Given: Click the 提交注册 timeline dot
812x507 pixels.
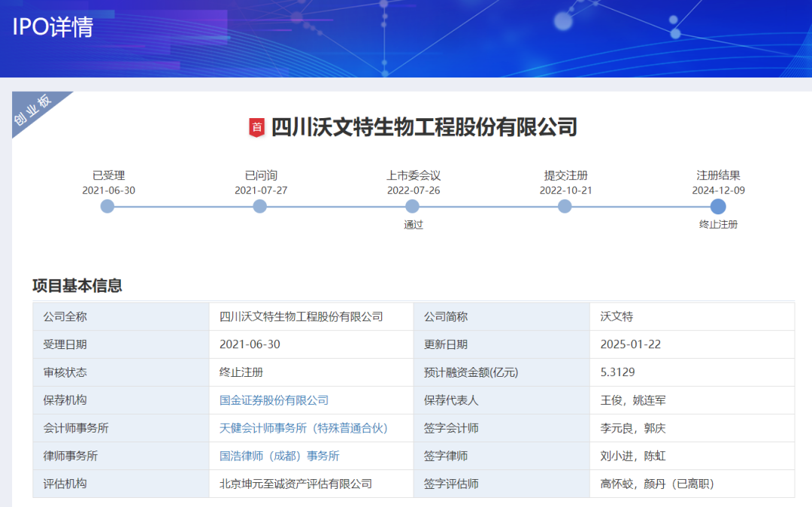Looking at the screenshot, I should [564, 205].
